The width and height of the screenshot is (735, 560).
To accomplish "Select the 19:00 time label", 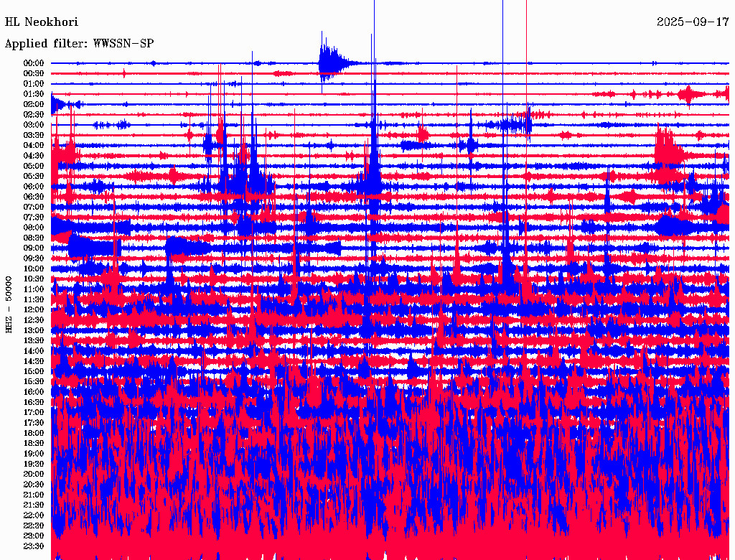I will (34, 454).
